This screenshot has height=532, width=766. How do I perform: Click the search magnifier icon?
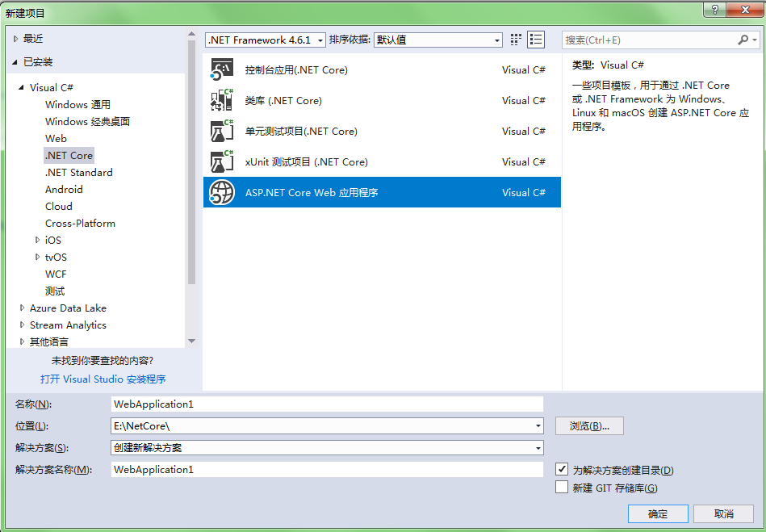pyautogui.click(x=742, y=40)
